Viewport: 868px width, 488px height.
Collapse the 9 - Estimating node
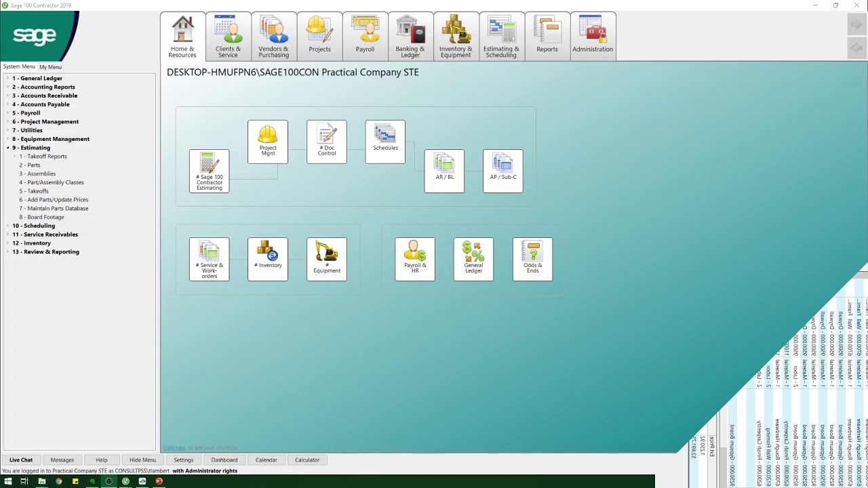pyautogui.click(x=7, y=148)
